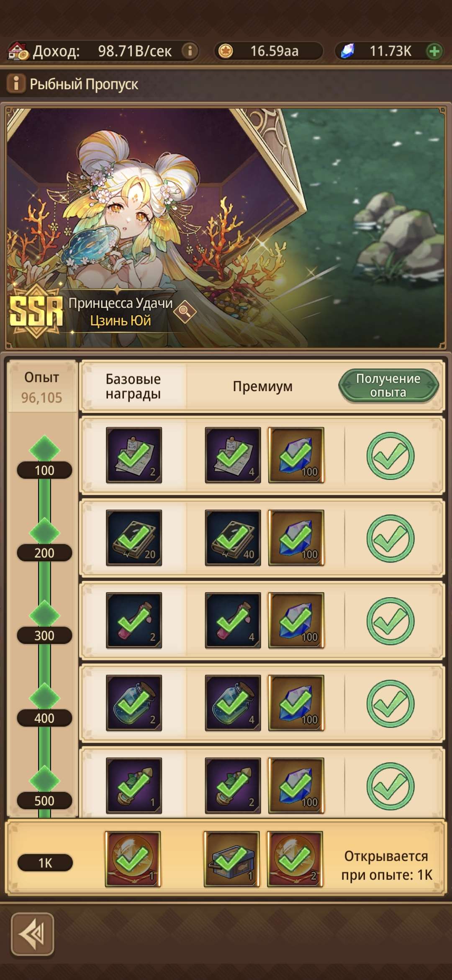452x980 pixels.
Task: Inspect the hero via magnifier icon
Action: point(185,311)
